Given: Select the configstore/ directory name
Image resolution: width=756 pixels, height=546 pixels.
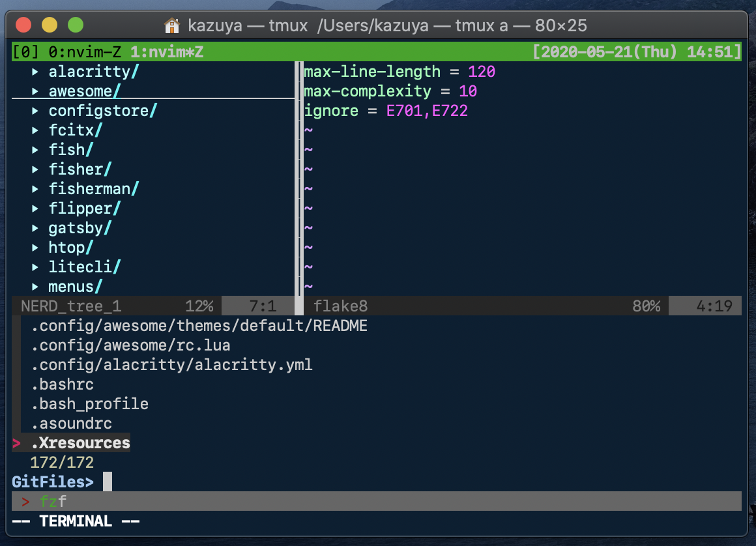Looking at the screenshot, I should pos(103,111).
